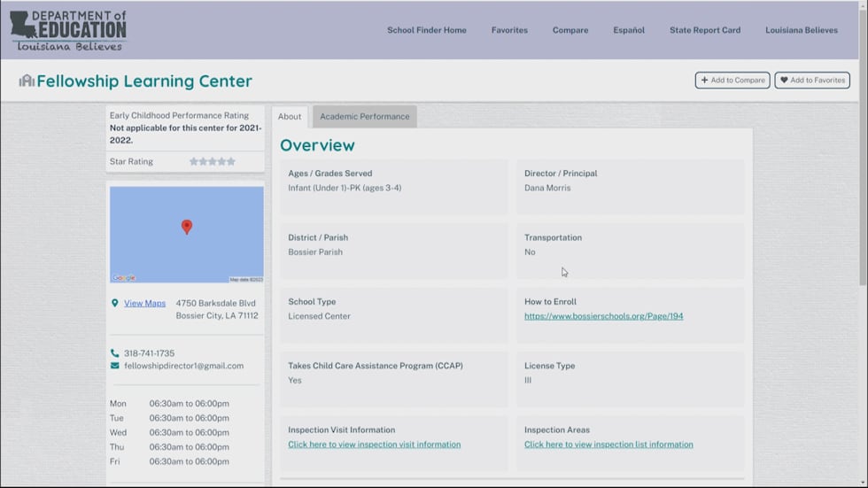The image size is (868, 488).
Task: Open State Report Card
Action: [x=705, y=30]
